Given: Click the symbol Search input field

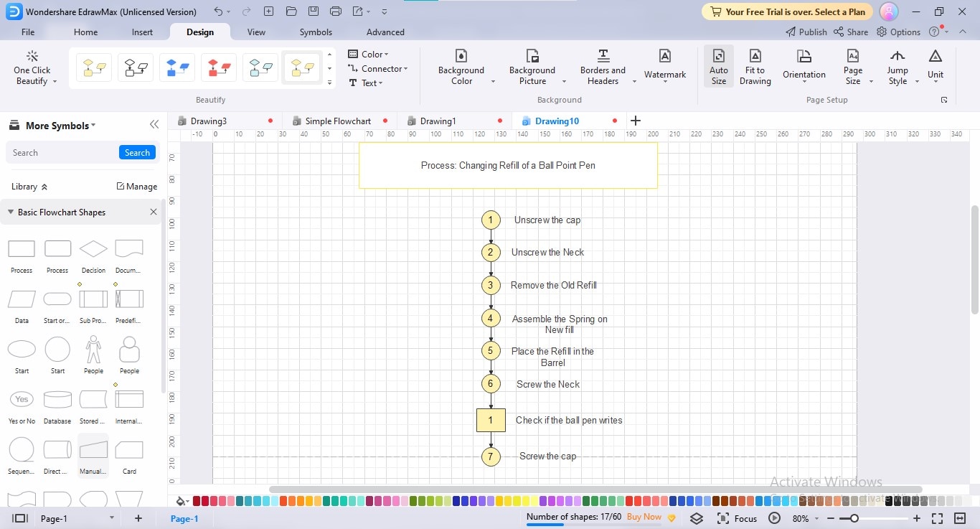Looking at the screenshot, I should 63,152.
